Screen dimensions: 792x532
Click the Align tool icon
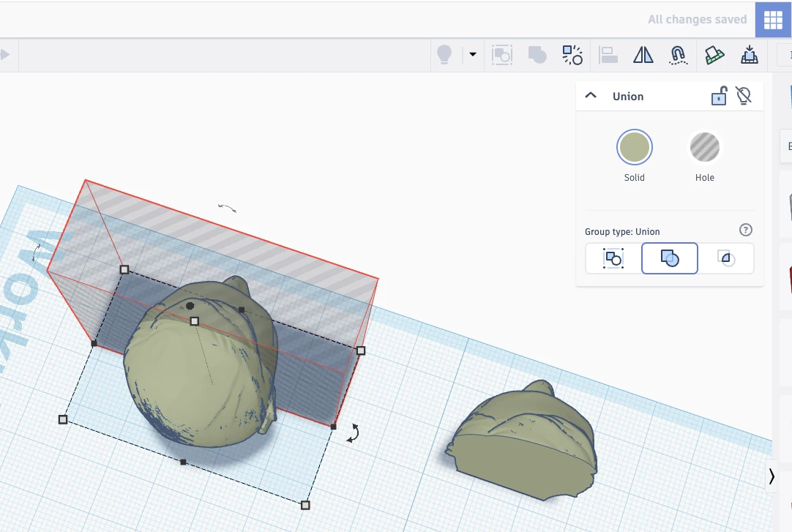pyautogui.click(x=608, y=54)
